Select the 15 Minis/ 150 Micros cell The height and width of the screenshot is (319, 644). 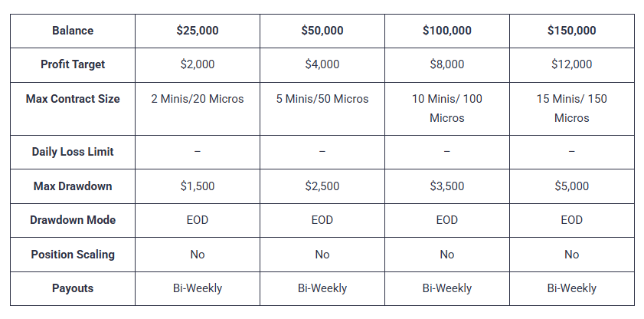(x=572, y=109)
